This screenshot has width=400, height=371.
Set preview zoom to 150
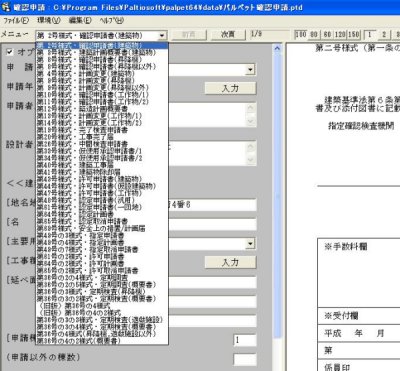click(x=353, y=34)
